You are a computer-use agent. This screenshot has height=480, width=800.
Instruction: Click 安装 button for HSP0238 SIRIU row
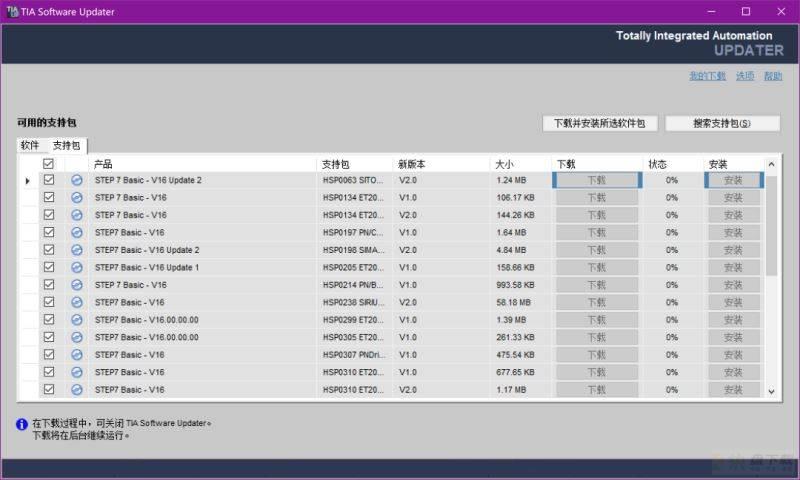[734, 302]
